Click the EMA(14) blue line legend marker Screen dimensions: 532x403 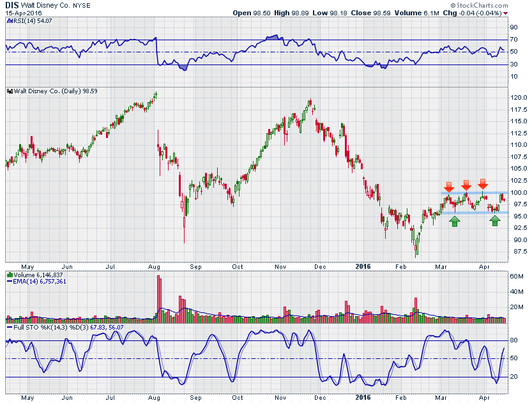pos(10,282)
